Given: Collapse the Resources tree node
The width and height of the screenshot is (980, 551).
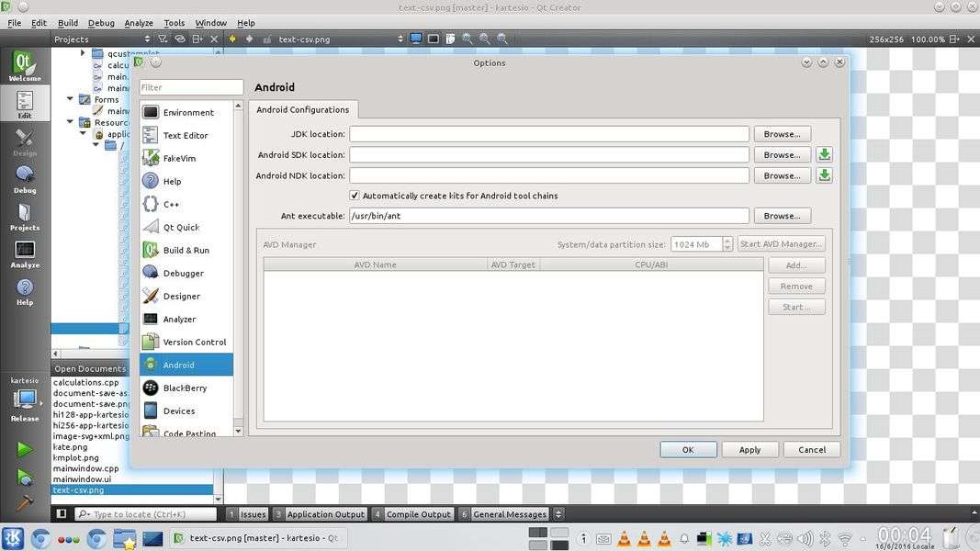Looking at the screenshot, I should tap(70, 122).
